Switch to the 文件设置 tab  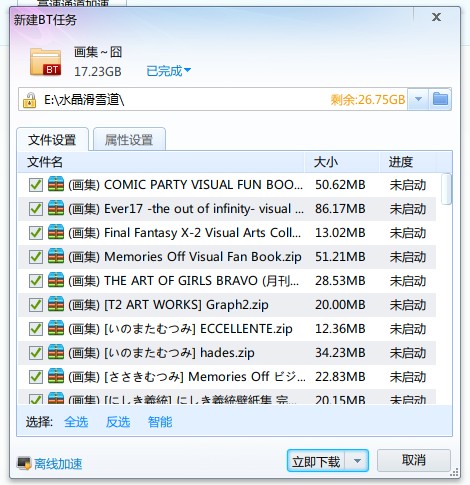click(x=52, y=140)
